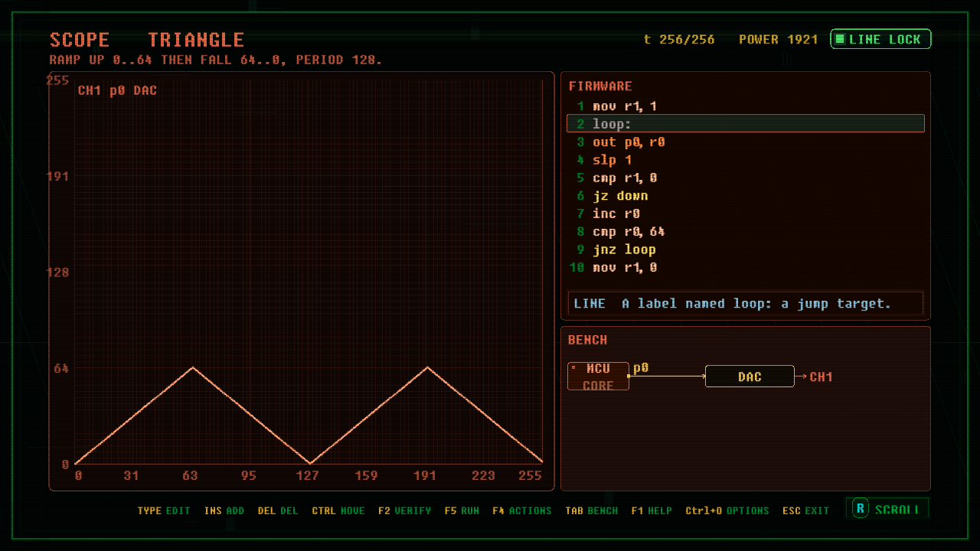Viewport: 980px width, 551px height.
Task: Click F5 RUN command
Action: pos(462,510)
